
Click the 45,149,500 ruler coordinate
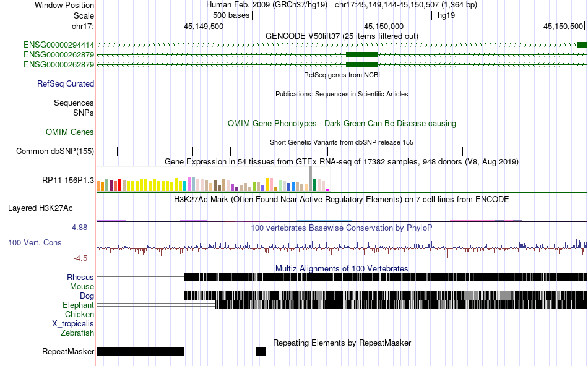203,26
